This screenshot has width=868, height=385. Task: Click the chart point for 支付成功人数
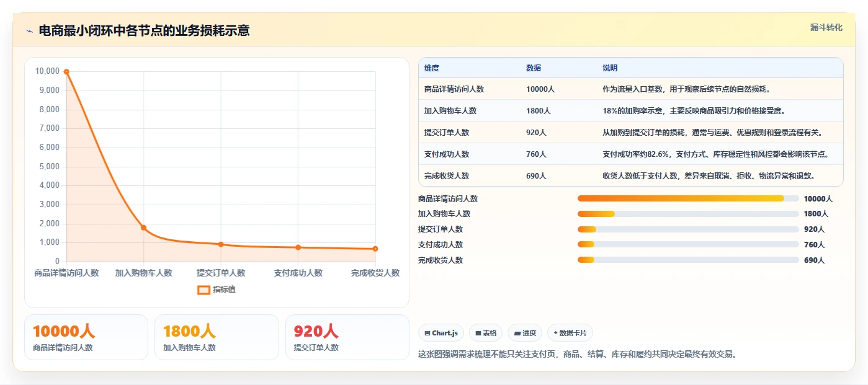tap(298, 247)
